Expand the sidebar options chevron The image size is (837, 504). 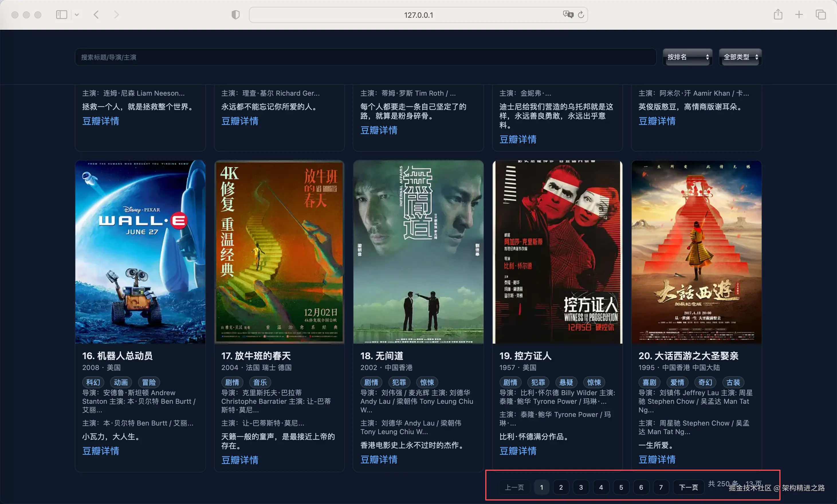coord(77,15)
